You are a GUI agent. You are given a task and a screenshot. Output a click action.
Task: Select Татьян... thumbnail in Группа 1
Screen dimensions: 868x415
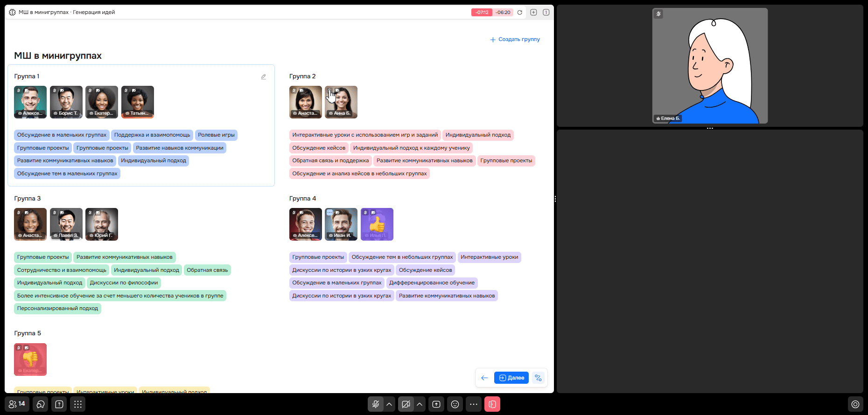tap(138, 102)
